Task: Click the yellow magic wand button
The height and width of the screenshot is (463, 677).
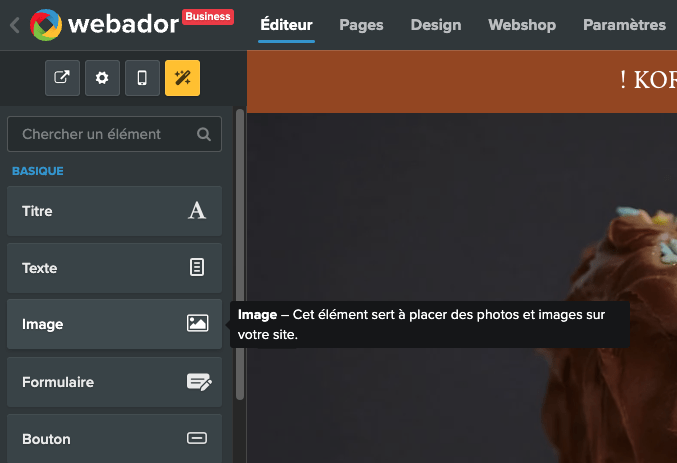Action: 183,78
